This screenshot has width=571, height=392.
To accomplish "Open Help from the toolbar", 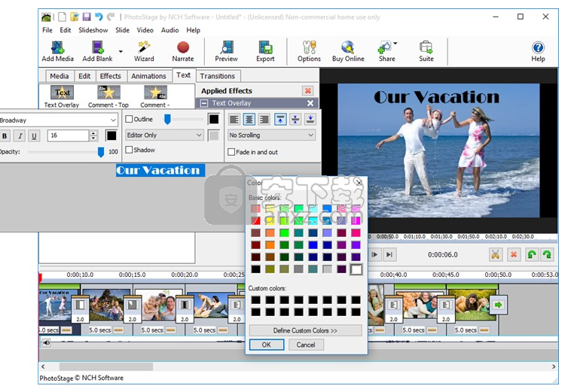I will tap(538, 51).
